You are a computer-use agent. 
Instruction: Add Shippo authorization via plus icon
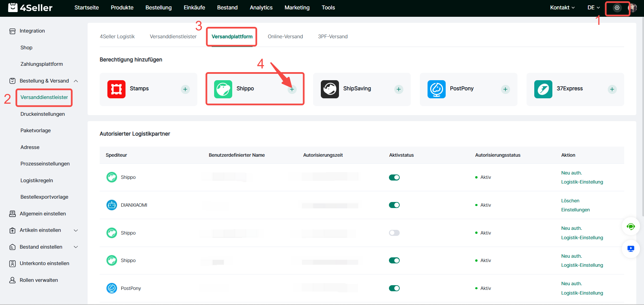[x=292, y=89]
